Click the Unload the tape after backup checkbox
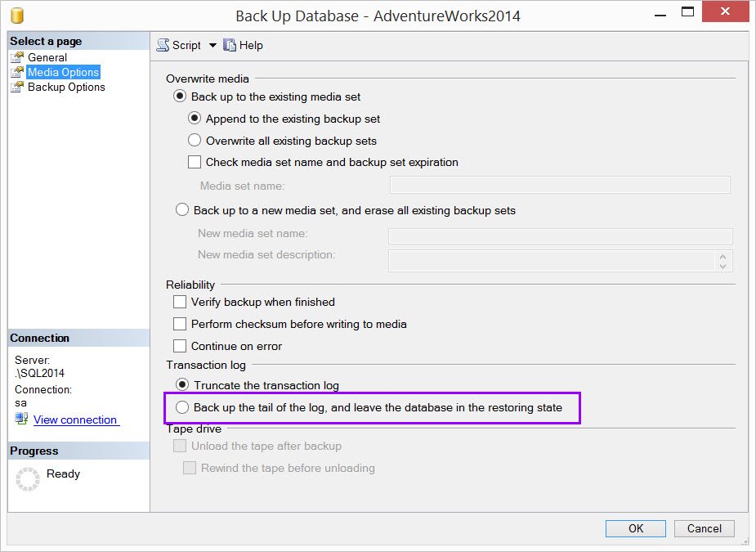The image size is (756, 552). pyautogui.click(x=180, y=446)
